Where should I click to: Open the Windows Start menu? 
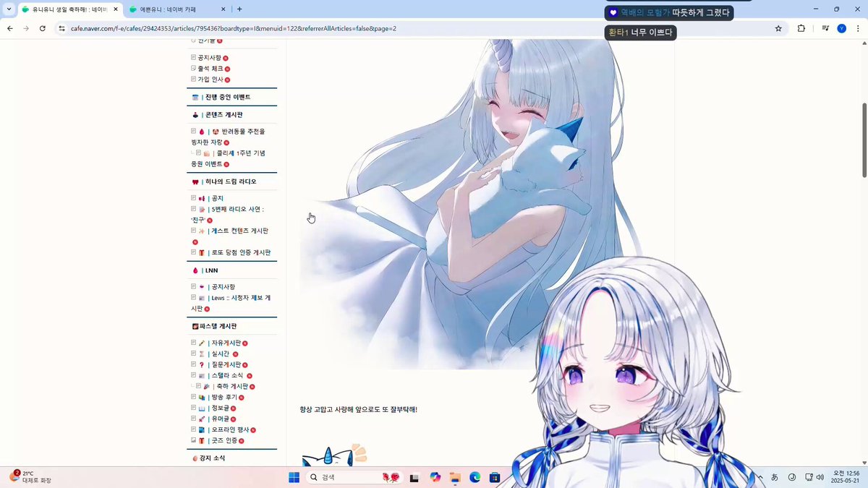coord(294,477)
